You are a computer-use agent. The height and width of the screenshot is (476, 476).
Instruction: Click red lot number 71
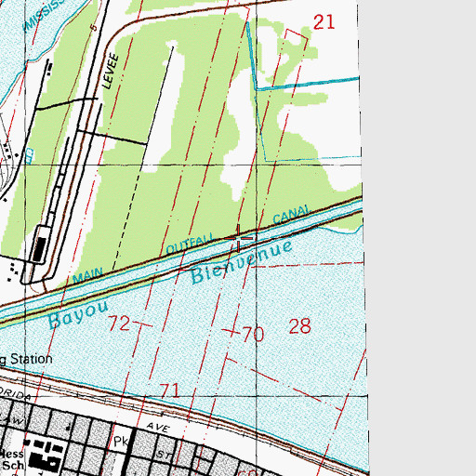coord(169,390)
